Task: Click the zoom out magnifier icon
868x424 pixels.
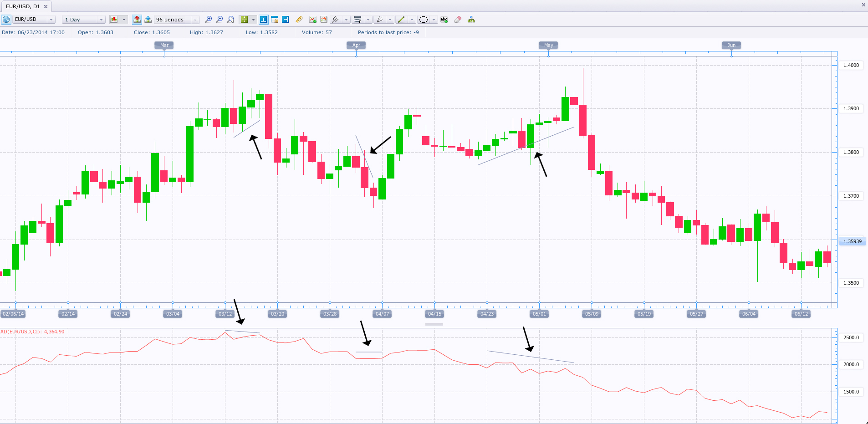Action: [x=219, y=20]
